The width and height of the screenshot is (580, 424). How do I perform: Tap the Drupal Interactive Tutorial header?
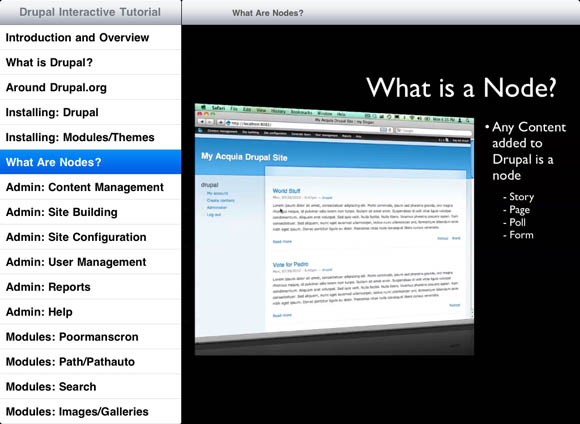point(90,12)
